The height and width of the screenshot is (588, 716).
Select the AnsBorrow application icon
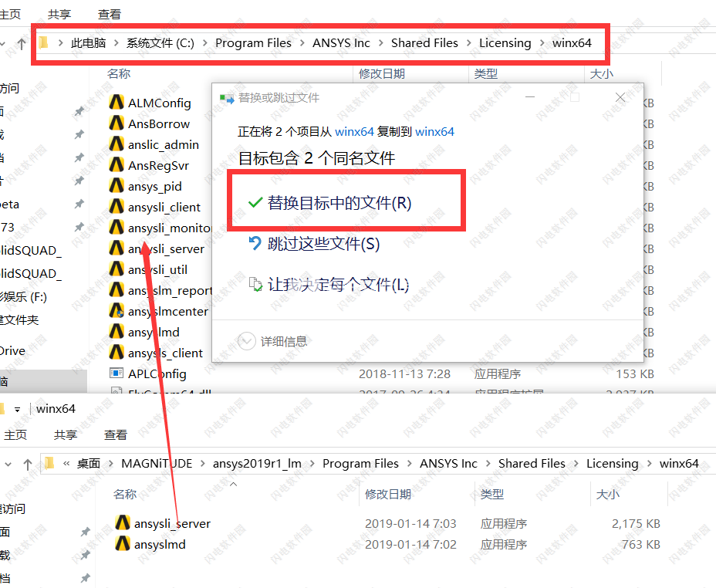pyautogui.click(x=117, y=123)
